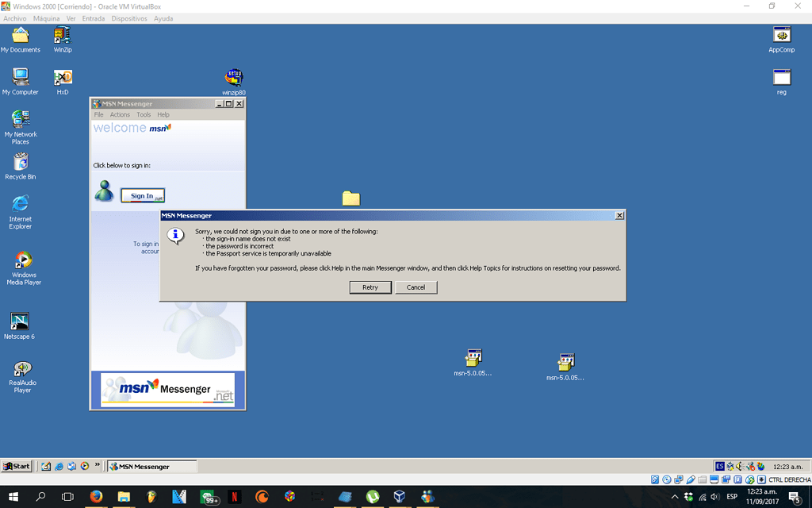Select the Recycle Bin icon

click(21, 167)
